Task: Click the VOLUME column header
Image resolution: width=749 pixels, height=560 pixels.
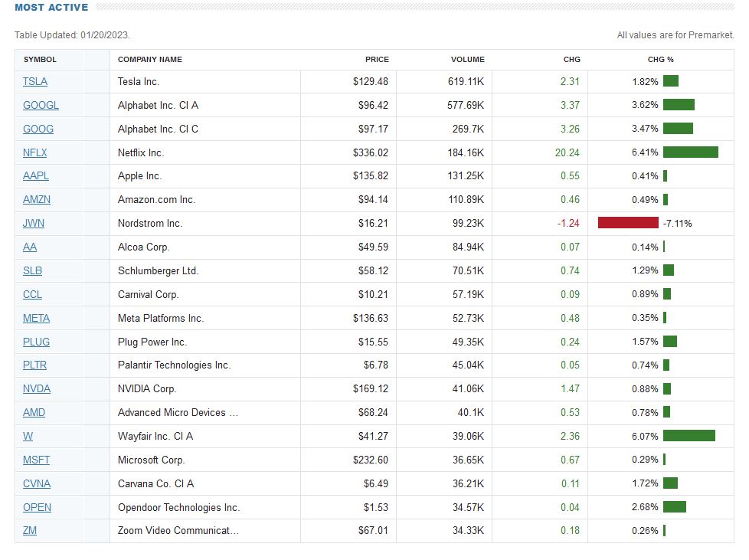Action: [x=467, y=60]
